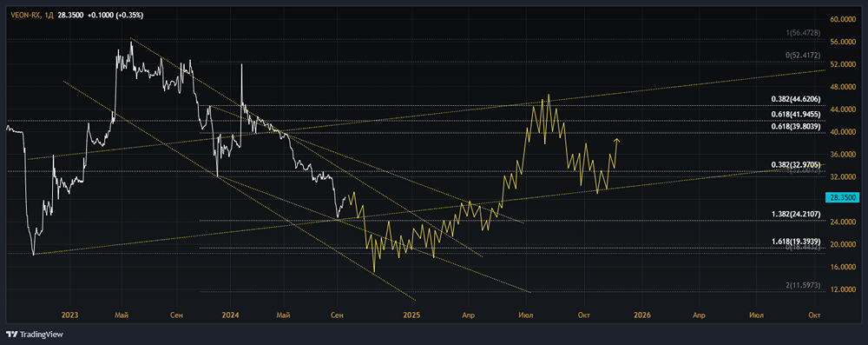Click the 2026 label on the time axis
This screenshot has width=868, height=345.
click(x=642, y=315)
